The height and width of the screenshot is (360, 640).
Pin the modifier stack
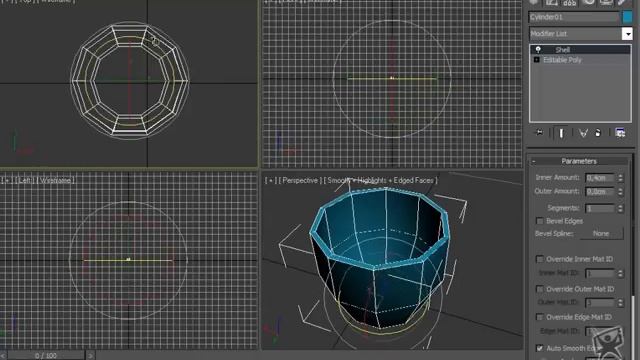[x=539, y=133]
